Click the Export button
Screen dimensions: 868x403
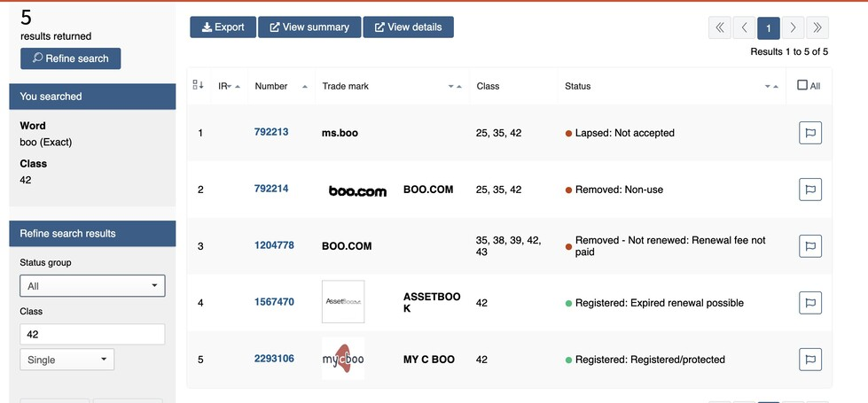click(223, 27)
